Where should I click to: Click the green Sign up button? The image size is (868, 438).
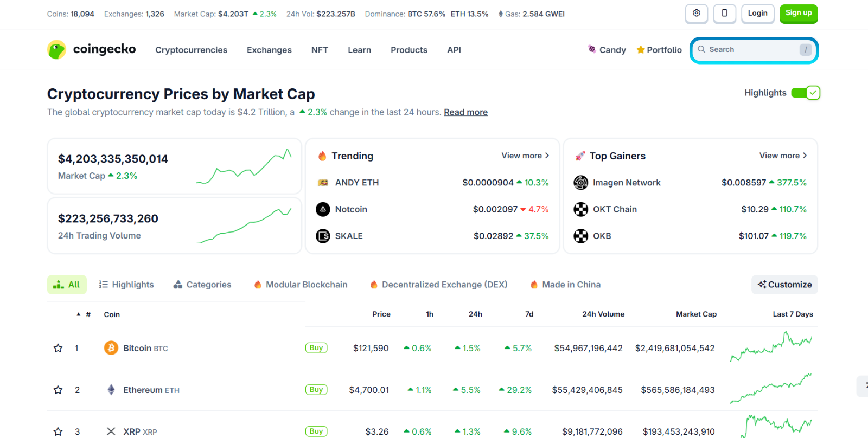pos(799,13)
